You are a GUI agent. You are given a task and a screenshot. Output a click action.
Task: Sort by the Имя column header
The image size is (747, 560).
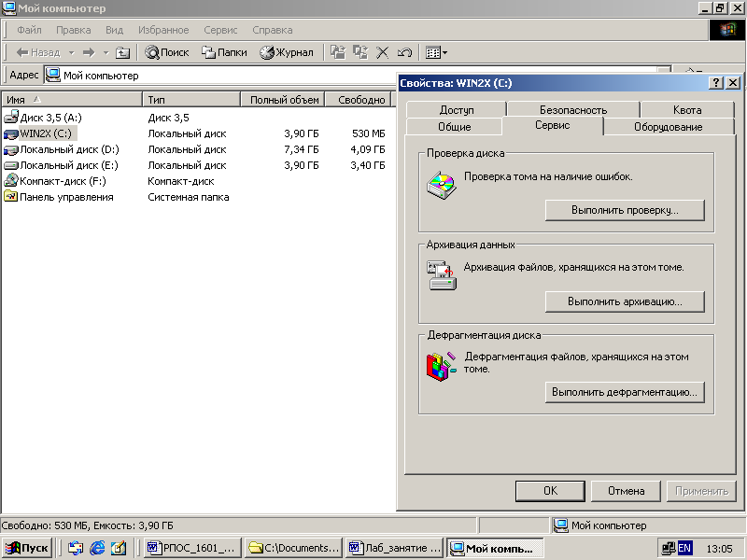[72, 100]
